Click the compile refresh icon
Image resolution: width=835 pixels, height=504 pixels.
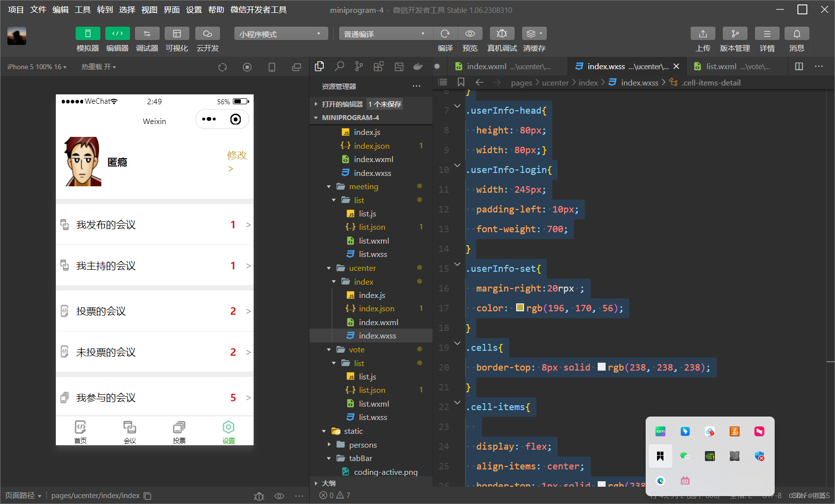445,34
